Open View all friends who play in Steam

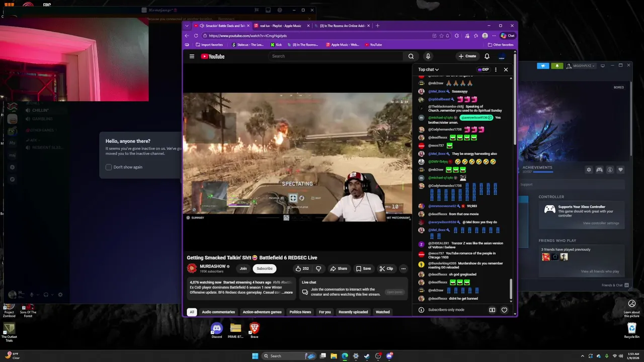[600, 271]
